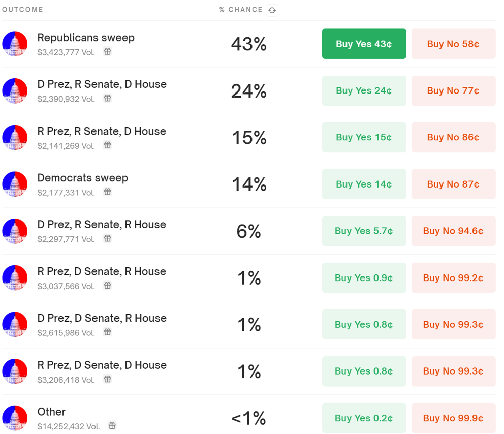
Task: Open the Democrats sweep outcome title
Action: [x=83, y=178]
